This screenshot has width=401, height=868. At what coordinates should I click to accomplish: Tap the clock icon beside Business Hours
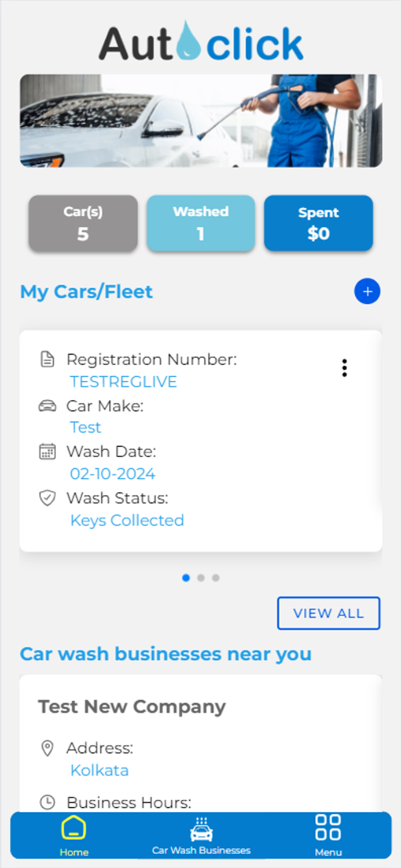coord(47,802)
